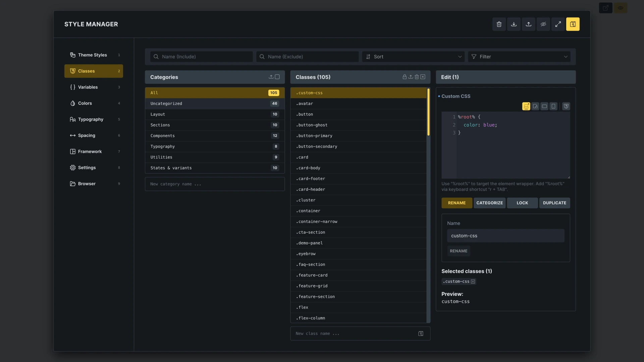This screenshot has width=644, height=362.
Task: Click the download icon in the Style Manager header
Action: pyautogui.click(x=514, y=24)
